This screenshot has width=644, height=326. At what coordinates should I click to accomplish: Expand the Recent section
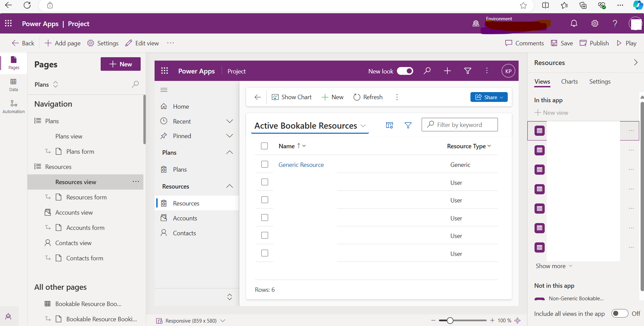(x=229, y=121)
